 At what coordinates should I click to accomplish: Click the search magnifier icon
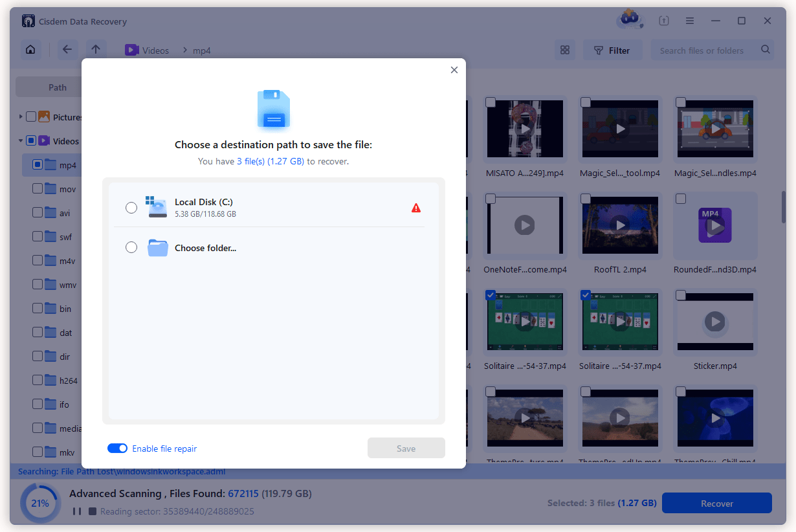coord(766,50)
